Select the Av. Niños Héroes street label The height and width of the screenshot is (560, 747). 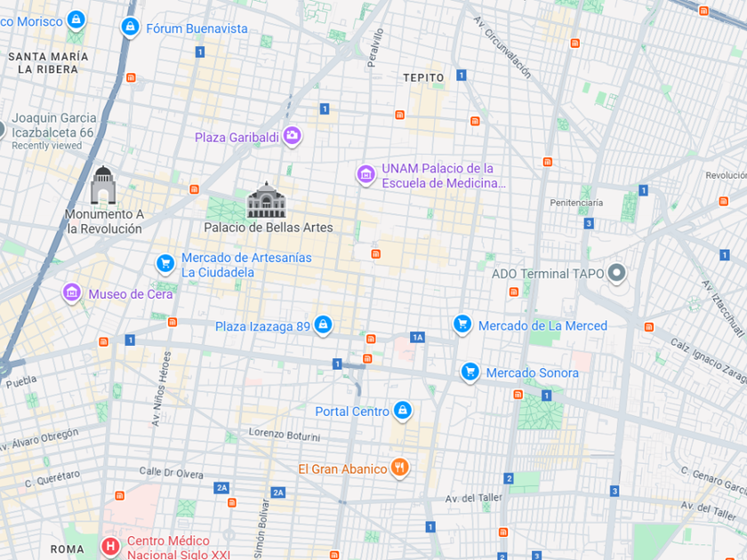point(161,388)
